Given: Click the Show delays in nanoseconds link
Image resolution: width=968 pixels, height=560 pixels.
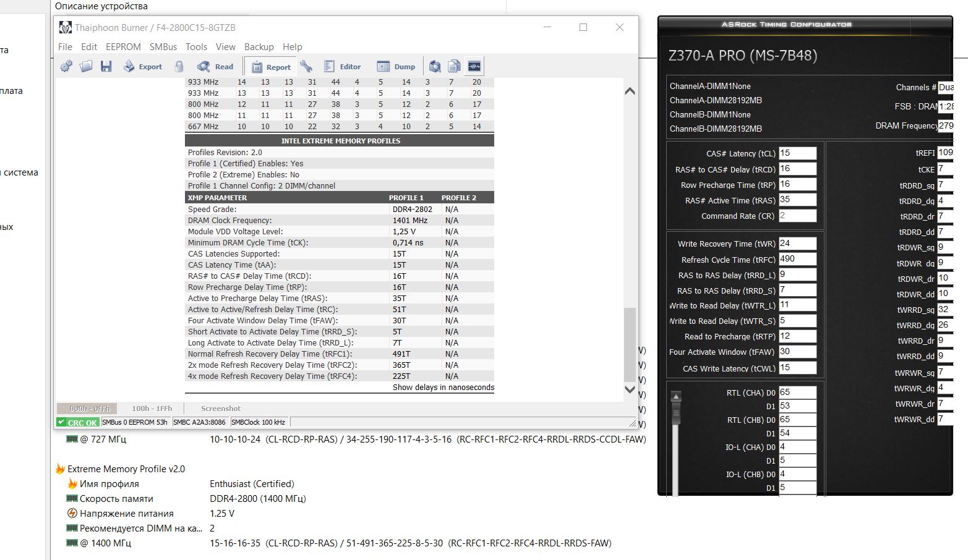Looking at the screenshot, I should coord(443,388).
